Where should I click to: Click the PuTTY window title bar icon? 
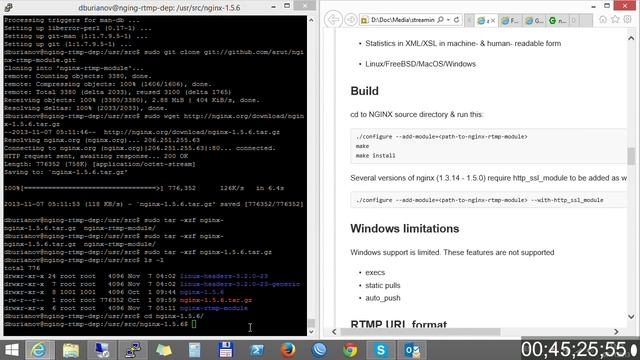(x=8, y=7)
